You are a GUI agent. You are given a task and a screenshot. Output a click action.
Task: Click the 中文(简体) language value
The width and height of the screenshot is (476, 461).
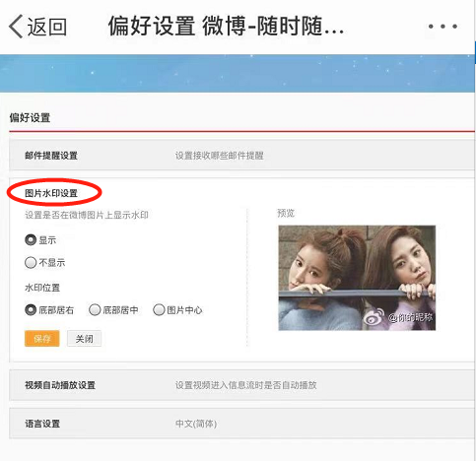[196, 424]
